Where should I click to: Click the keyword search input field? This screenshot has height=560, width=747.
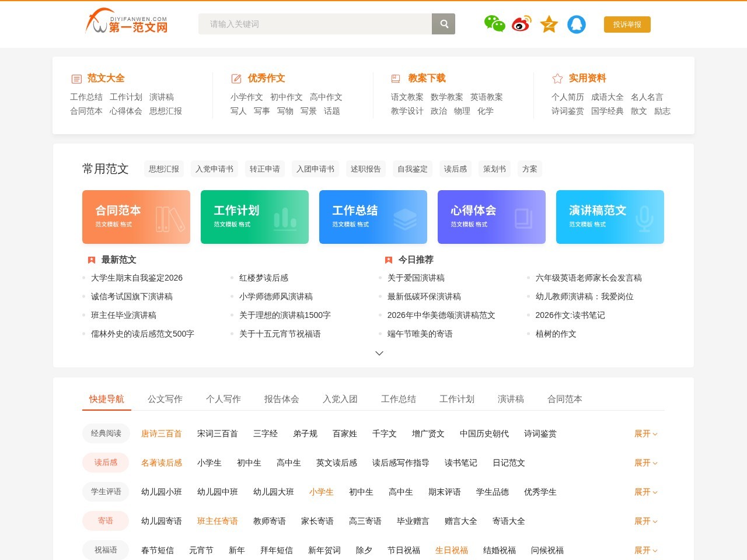(315, 24)
